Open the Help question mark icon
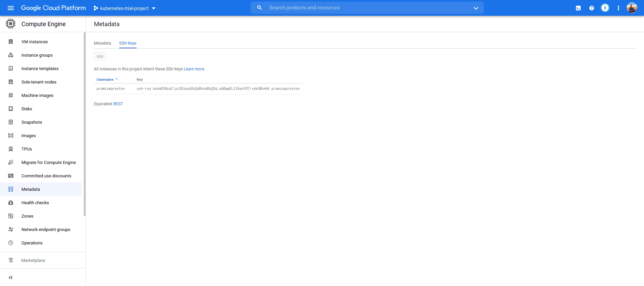The height and width of the screenshot is (286, 644). [x=592, y=8]
